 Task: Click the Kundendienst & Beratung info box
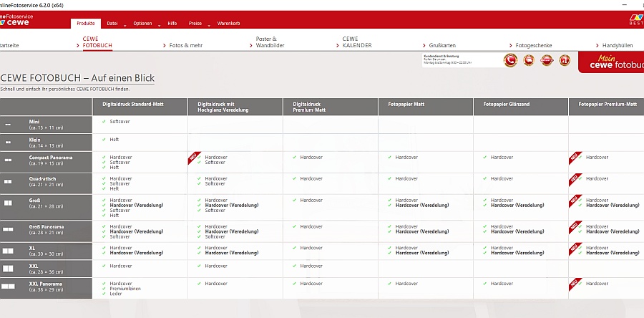(462, 60)
